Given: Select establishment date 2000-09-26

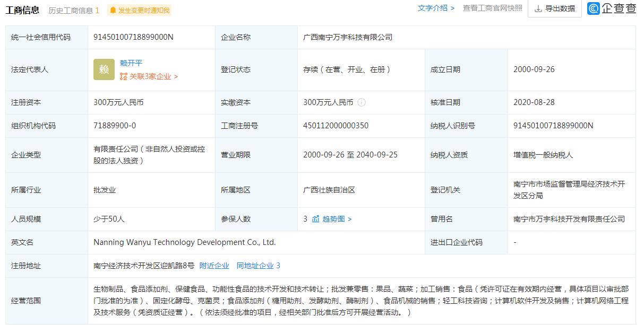Looking at the screenshot, I should (534, 69).
